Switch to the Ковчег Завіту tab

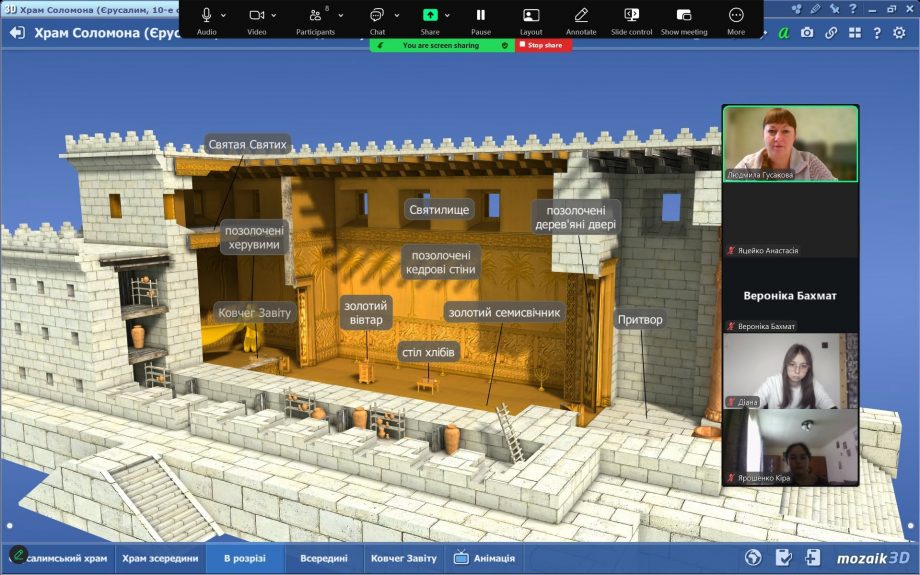point(404,558)
